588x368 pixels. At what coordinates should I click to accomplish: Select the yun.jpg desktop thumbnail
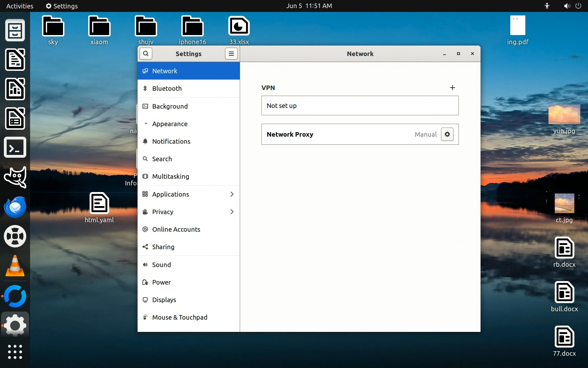tap(564, 115)
